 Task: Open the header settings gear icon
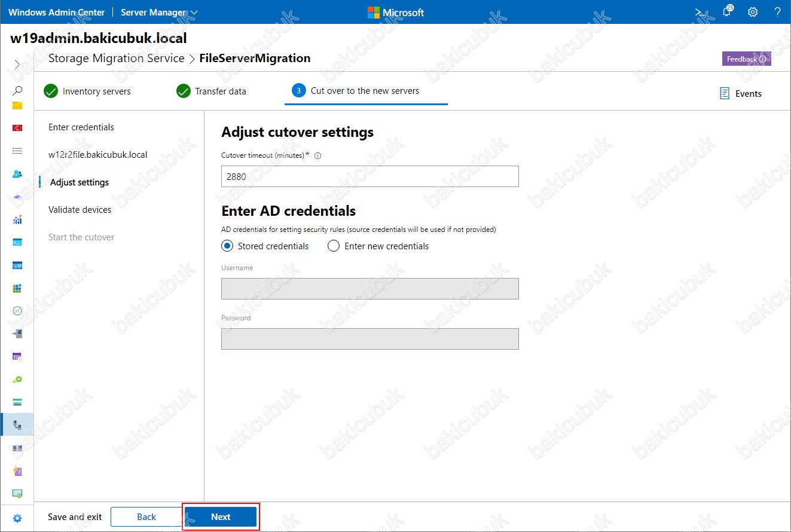[x=753, y=12]
